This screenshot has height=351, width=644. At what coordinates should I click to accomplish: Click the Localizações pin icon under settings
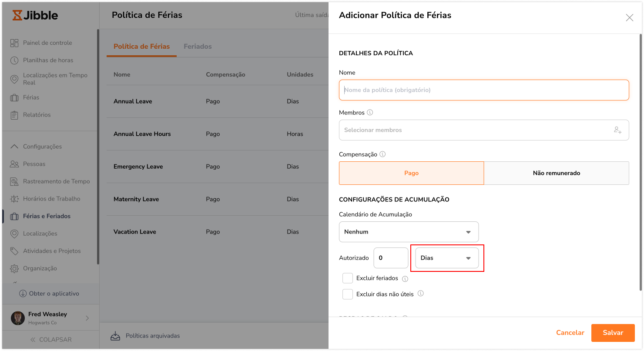[x=14, y=234]
